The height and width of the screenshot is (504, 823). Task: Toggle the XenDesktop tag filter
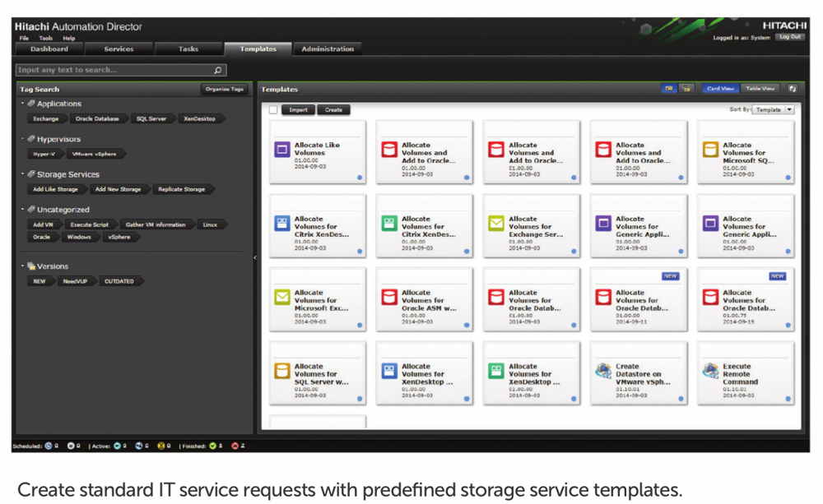coord(200,118)
